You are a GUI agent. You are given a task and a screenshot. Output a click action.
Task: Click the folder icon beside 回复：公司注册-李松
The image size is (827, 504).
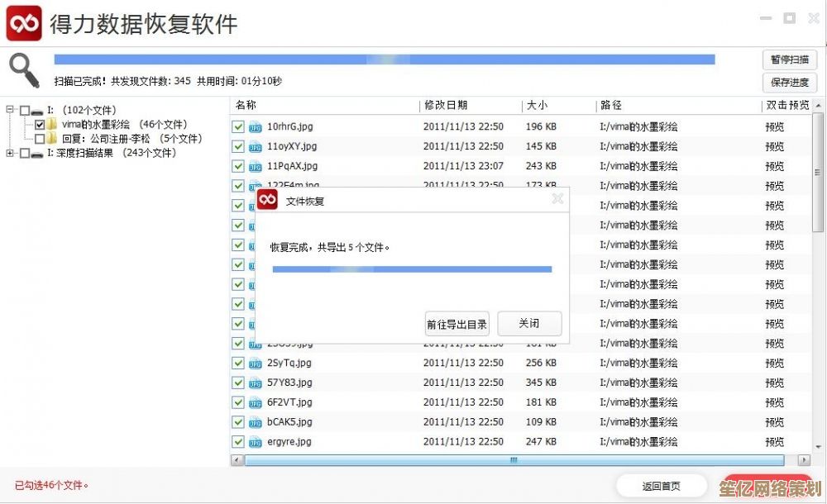(x=53, y=138)
